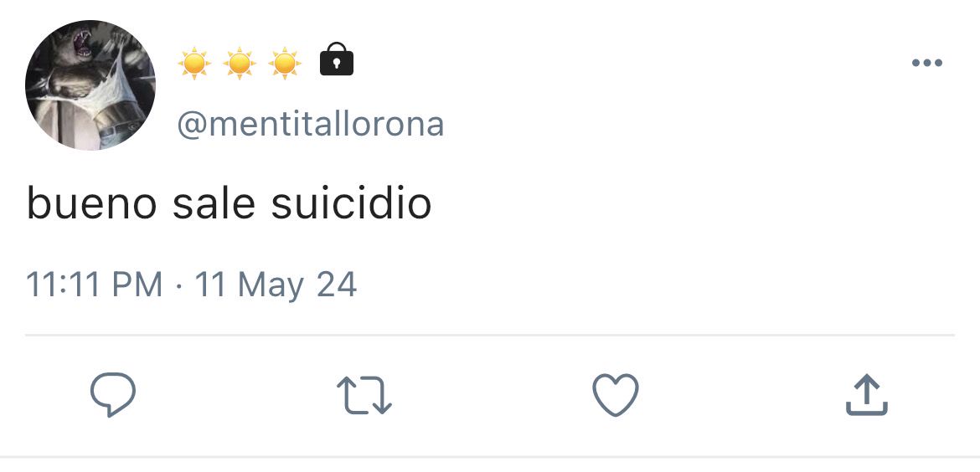Click the 11:11 PM timestamp
980x472 pixels.
point(95,285)
